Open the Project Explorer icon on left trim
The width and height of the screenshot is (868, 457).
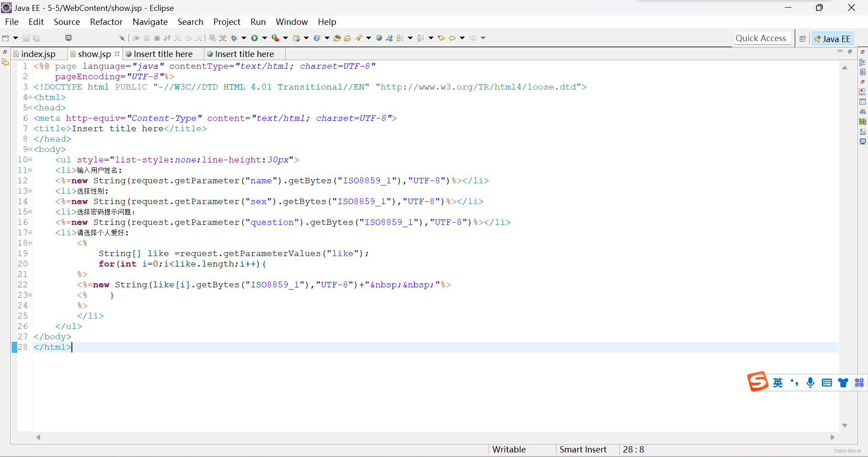[x=5, y=62]
